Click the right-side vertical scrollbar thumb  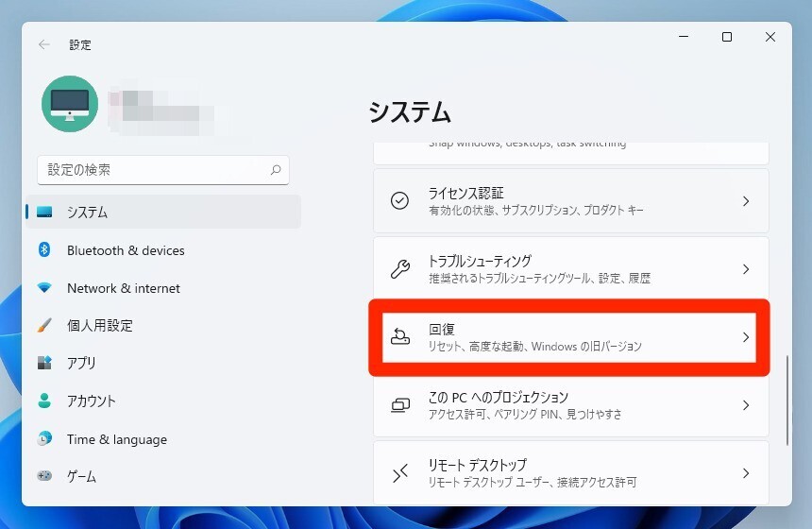(x=787, y=400)
